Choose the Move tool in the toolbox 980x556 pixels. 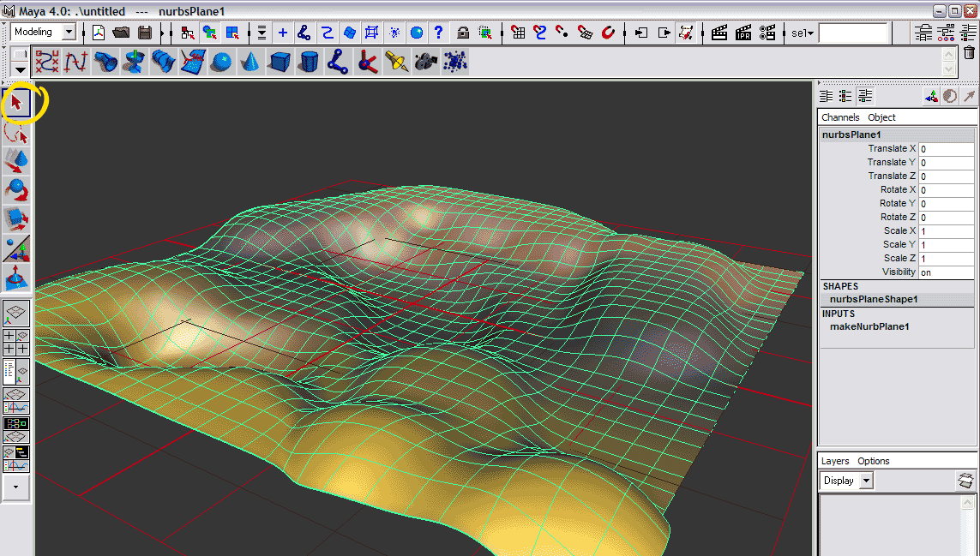tap(16, 160)
